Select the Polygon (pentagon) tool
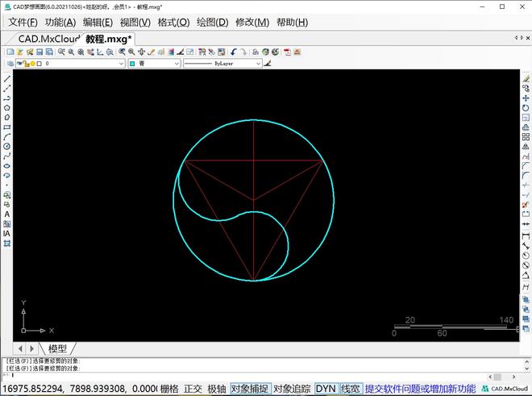The height and width of the screenshot is (396, 532). click(6, 107)
